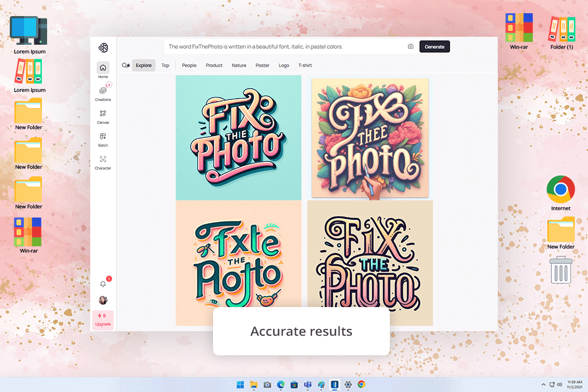Open the Home section in sidebar
The height and width of the screenshot is (392, 588).
[103, 70]
